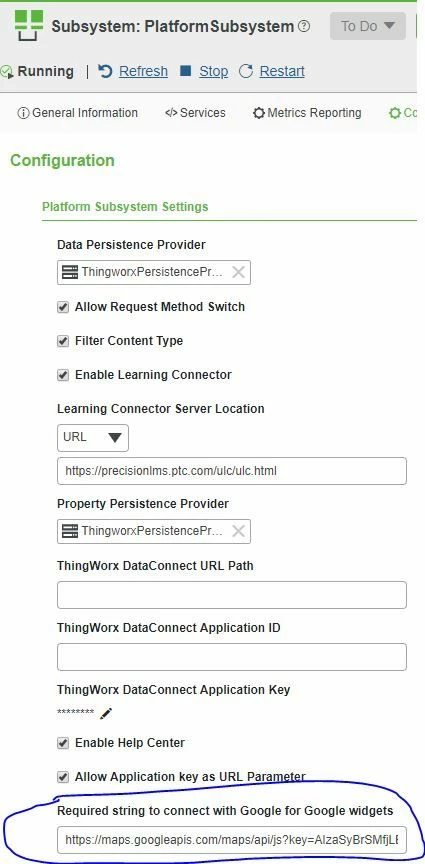This screenshot has height=864, width=425.
Task: Click the Refresh arrow icon
Action: click(105, 71)
